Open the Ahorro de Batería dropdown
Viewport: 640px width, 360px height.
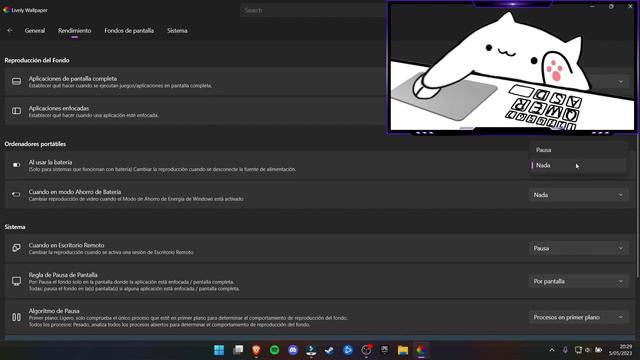coord(578,195)
